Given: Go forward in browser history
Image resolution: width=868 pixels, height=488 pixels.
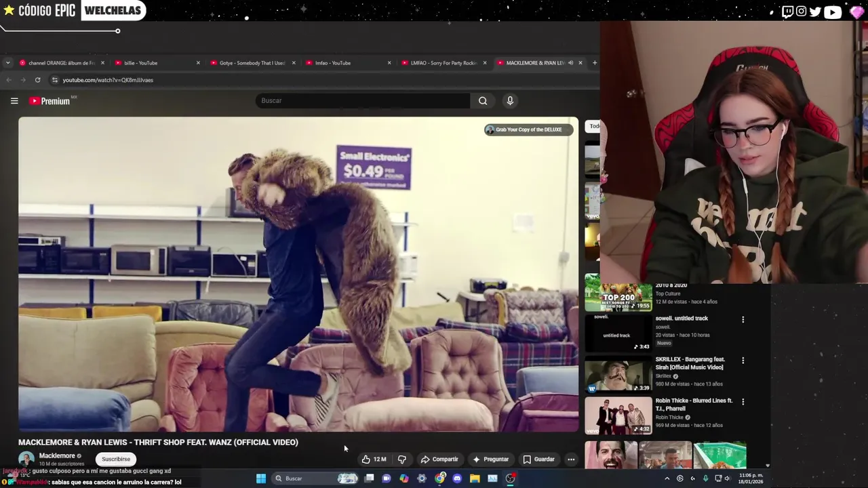Looking at the screenshot, I should (x=23, y=80).
